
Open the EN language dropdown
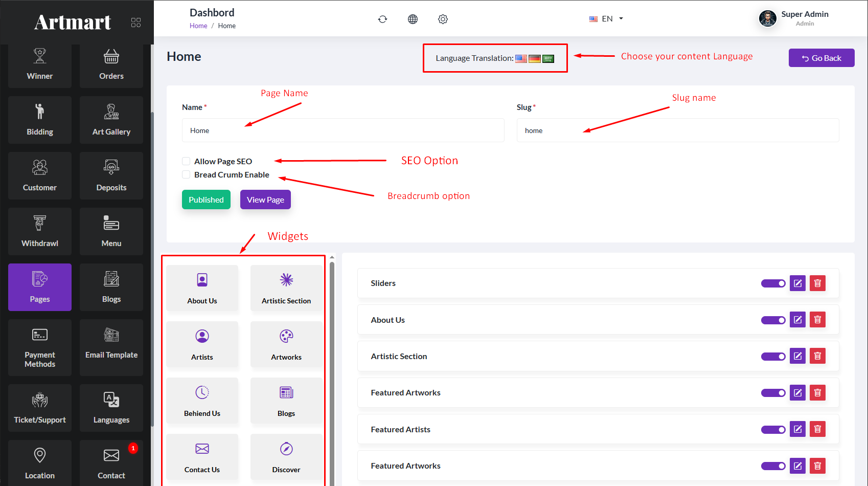[x=606, y=19]
